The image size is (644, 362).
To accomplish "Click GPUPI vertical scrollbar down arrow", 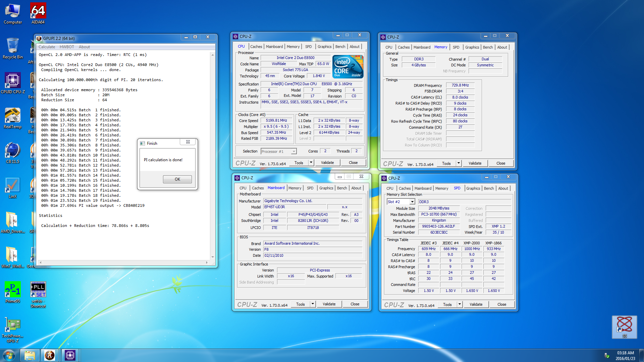I will point(213,257).
